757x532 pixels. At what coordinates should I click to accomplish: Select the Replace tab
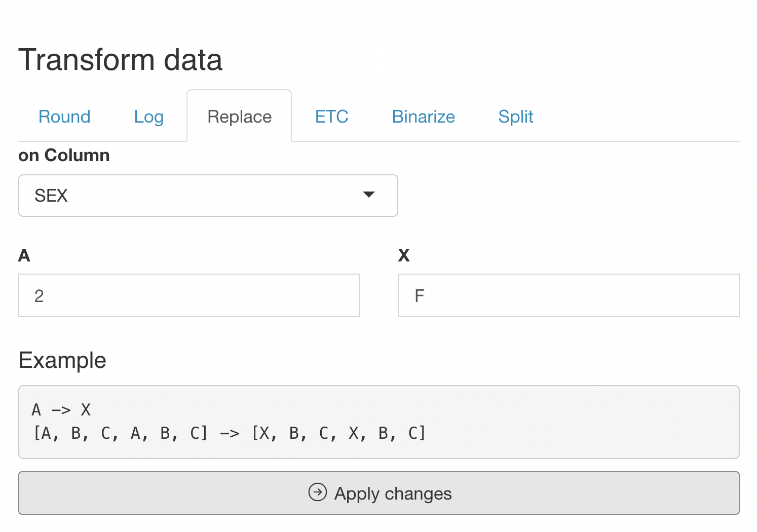point(240,117)
